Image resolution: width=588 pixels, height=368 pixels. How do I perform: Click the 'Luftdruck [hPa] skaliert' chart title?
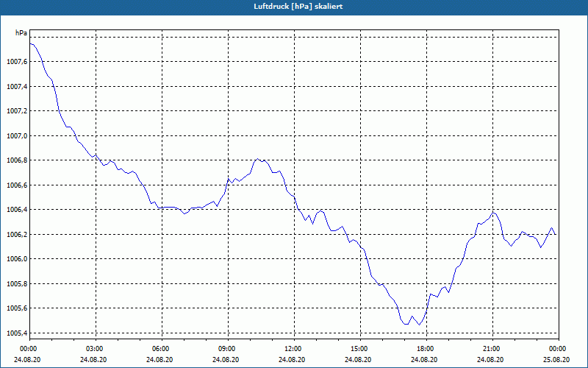pos(298,7)
